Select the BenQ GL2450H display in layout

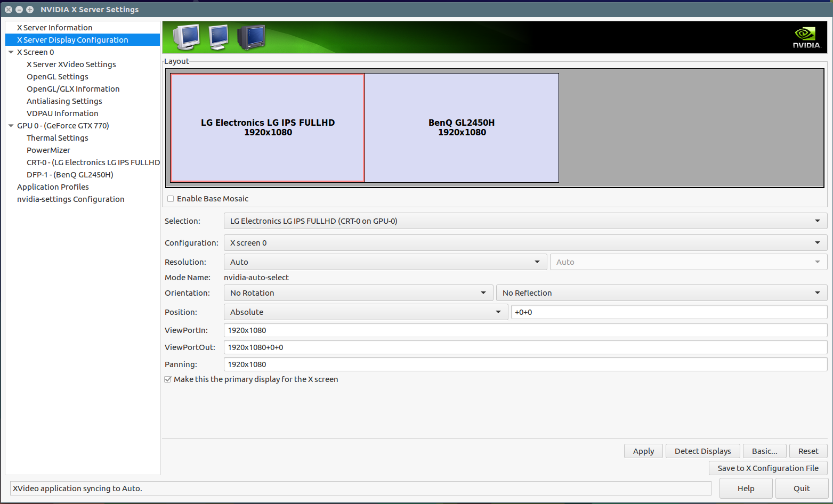[x=462, y=128]
